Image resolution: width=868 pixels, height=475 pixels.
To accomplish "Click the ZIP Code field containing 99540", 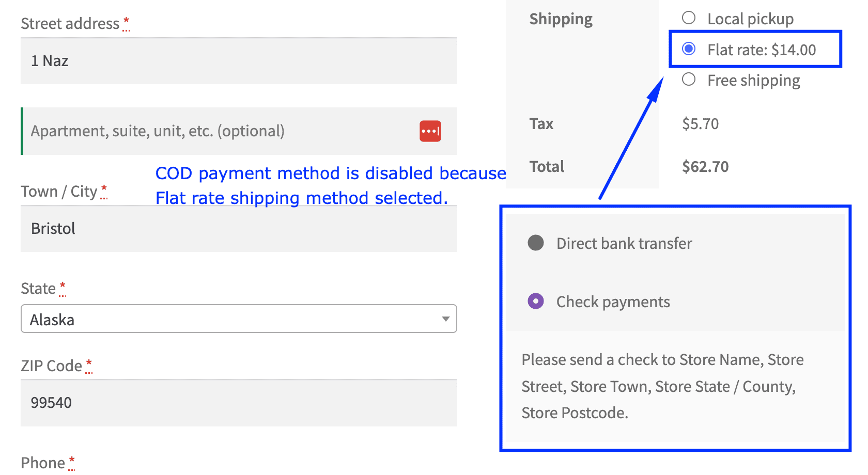I will click(239, 403).
